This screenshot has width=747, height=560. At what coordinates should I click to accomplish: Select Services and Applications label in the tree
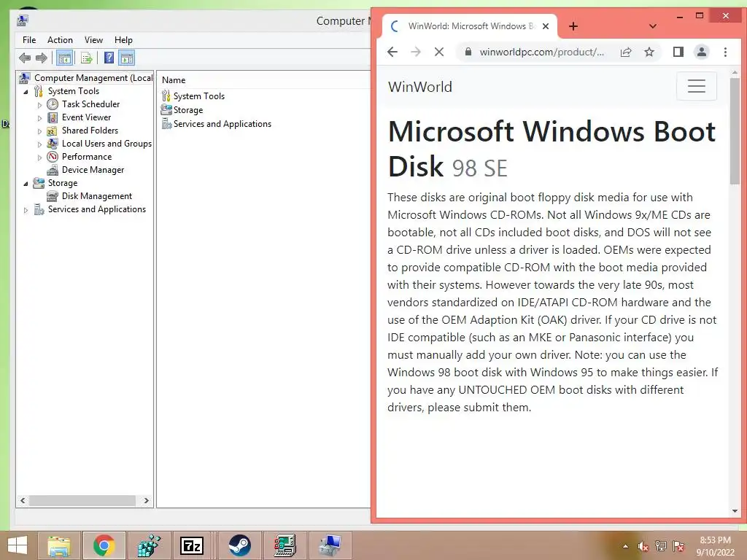pos(97,209)
